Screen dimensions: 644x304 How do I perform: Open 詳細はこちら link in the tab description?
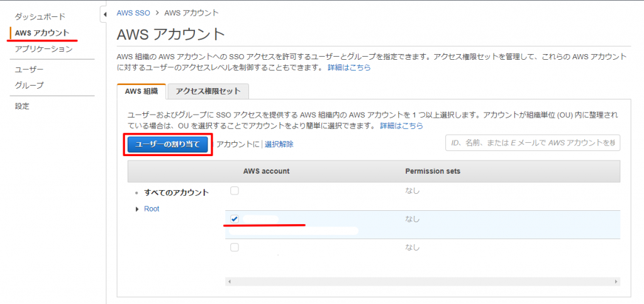[402, 126]
